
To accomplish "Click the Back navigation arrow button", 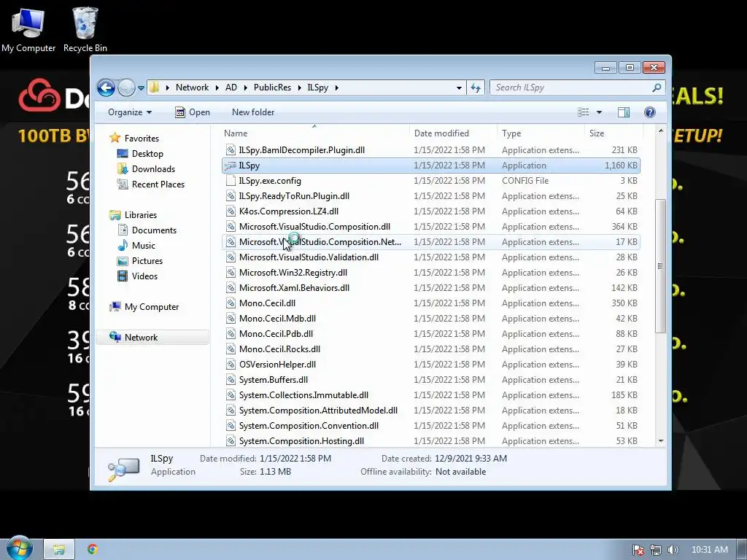I will click(106, 87).
